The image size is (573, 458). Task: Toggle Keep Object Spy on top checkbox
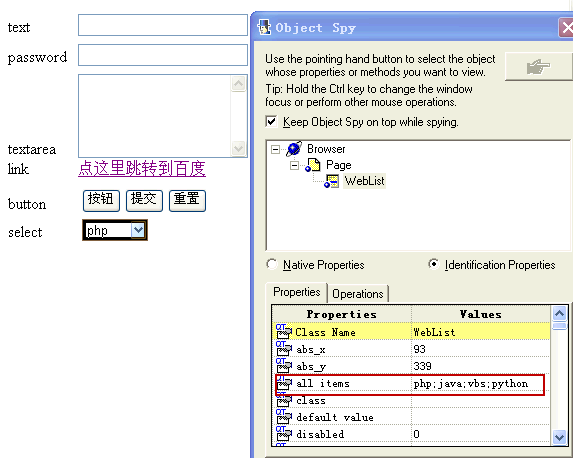click(x=271, y=121)
